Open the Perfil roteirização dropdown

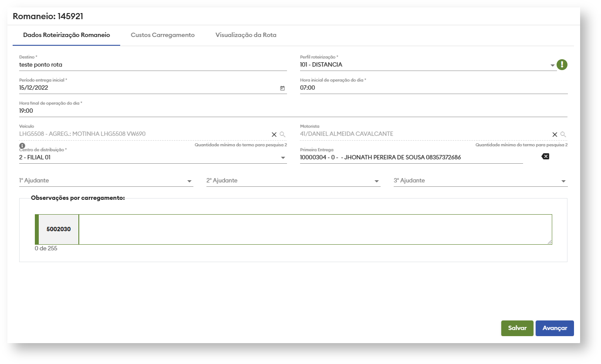[553, 65]
